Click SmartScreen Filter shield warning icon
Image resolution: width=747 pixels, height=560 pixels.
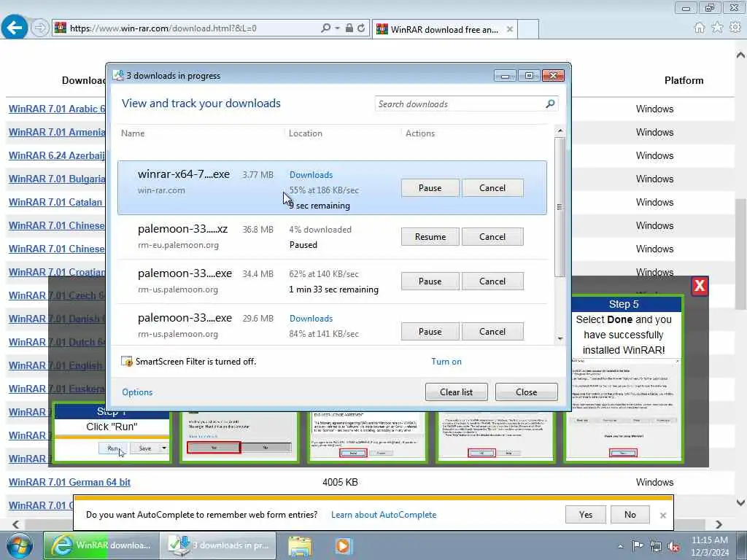point(127,362)
